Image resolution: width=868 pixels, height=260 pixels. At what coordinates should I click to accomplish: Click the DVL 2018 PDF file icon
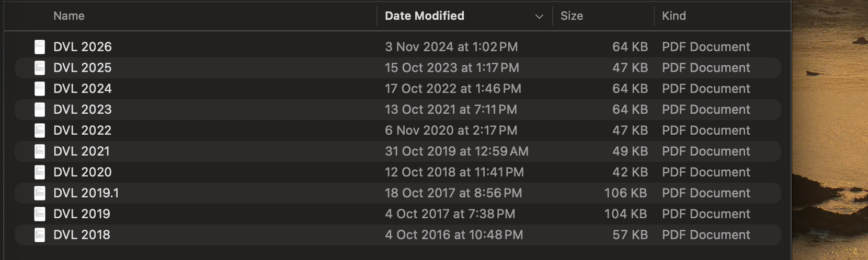click(40, 235)
